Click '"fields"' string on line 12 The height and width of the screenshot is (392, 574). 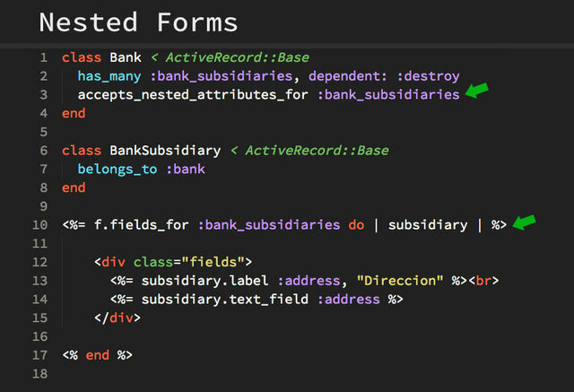click(x=213, y=262)
